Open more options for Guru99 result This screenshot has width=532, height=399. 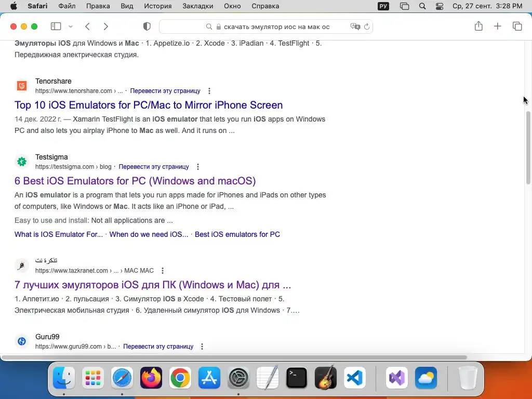[x=202, y=347]
